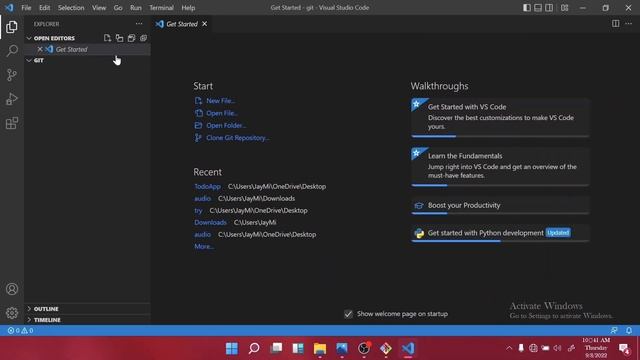Open the Search view icon
640x360 pixels.
coord(12,51)
